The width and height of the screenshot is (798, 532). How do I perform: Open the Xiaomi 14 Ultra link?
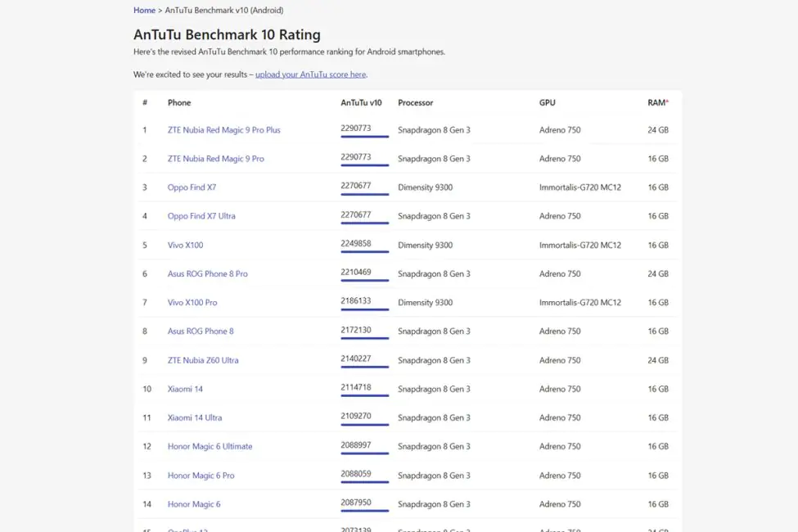point(195,417)
